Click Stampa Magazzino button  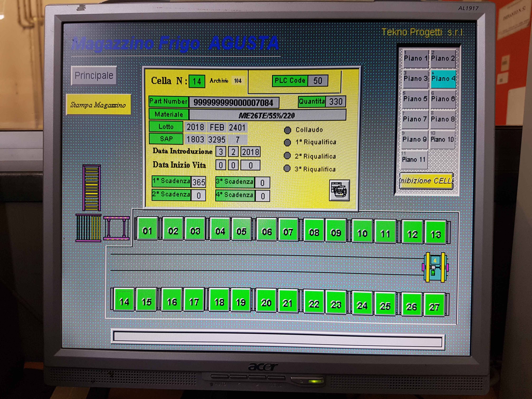pos(98,105)
